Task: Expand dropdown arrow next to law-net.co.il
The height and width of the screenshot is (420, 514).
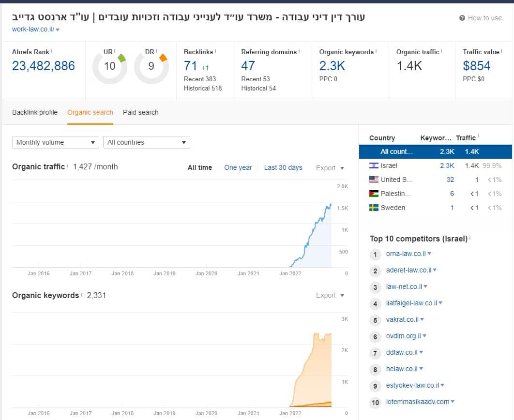Action: (425, 286)
